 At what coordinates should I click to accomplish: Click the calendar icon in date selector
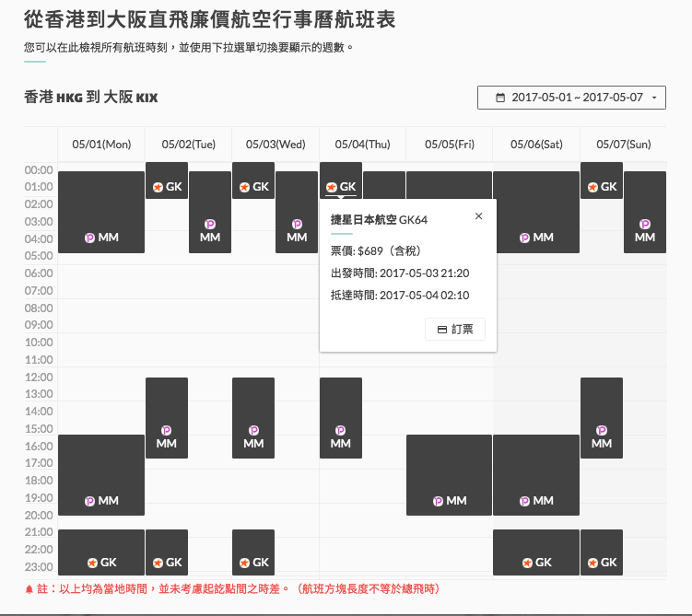coord(500,98)
